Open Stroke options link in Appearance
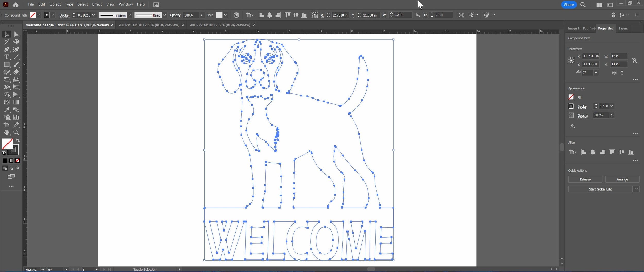This screenshot has width=644, height=272. coord(582,106)
